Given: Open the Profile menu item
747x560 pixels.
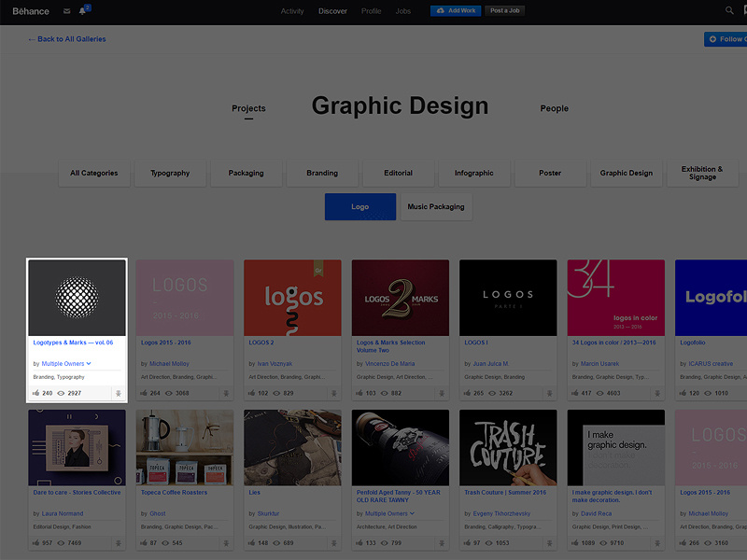Looking at the screenshot, I should [x=371, y=11].
